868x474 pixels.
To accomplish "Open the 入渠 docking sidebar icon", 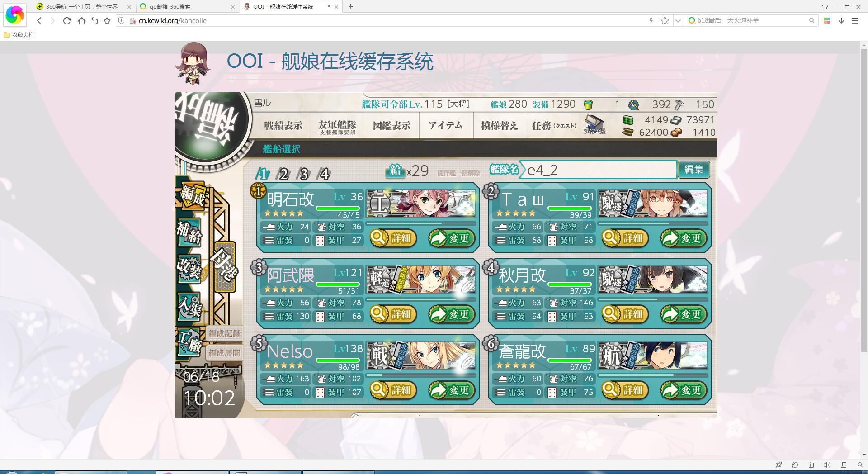I will click(189, 308).
